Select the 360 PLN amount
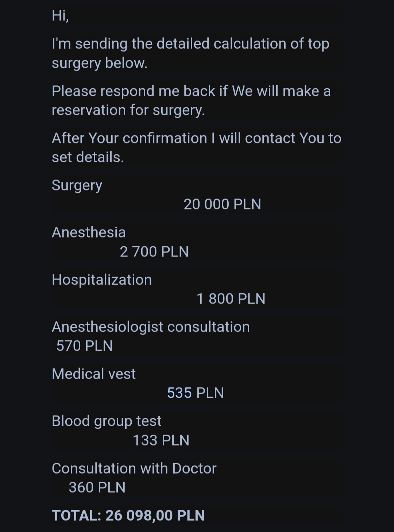394x532 pixels. click(97, 487)
